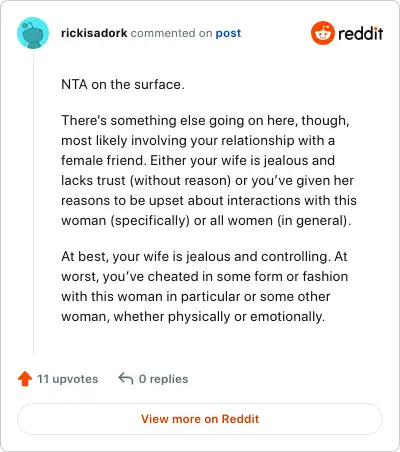Click the line beginning 'female friend. Either'
The height and width of the screenshot is (452, 400).
198,160
